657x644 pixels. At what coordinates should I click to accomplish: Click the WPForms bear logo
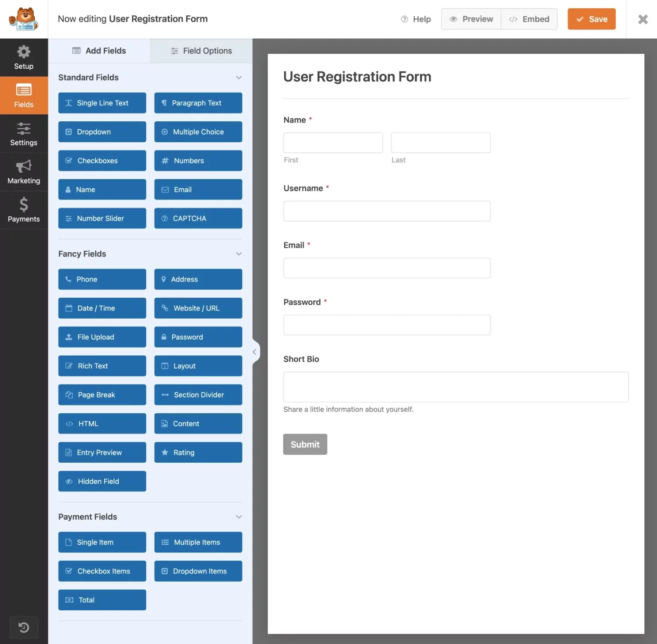(x=24, y=19)
